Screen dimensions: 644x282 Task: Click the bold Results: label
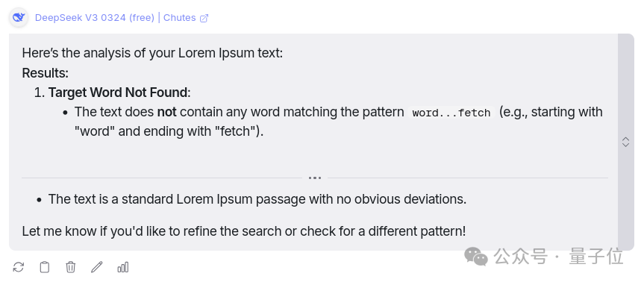tap(46, 73)
